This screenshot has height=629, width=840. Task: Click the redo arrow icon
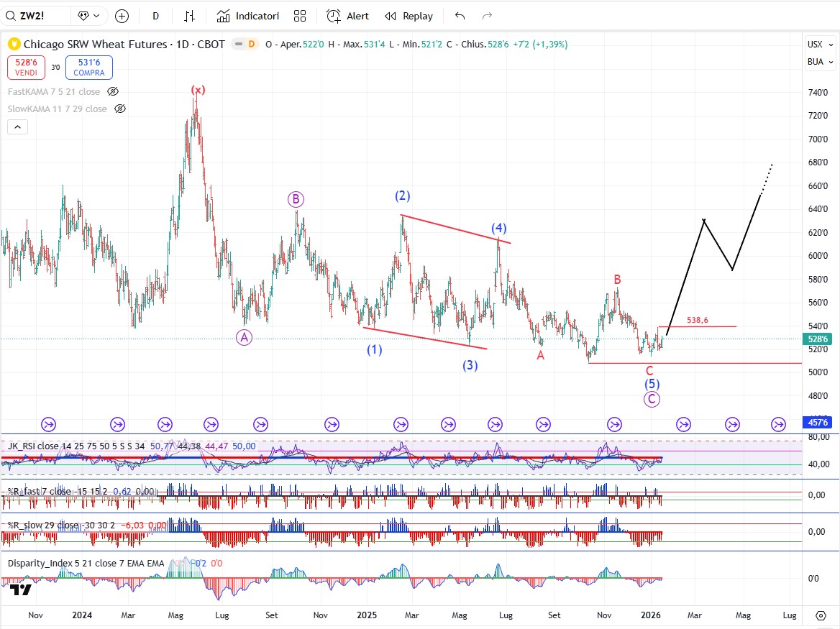pyautogui.click(x=487, y=16)
